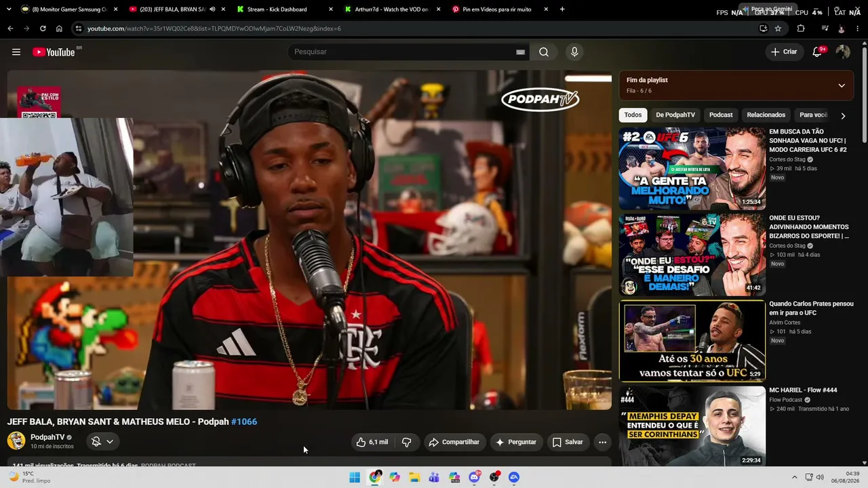Go to YouTube home via logo
This screenshot has height=488, width=868.
[x=54, y=52]
